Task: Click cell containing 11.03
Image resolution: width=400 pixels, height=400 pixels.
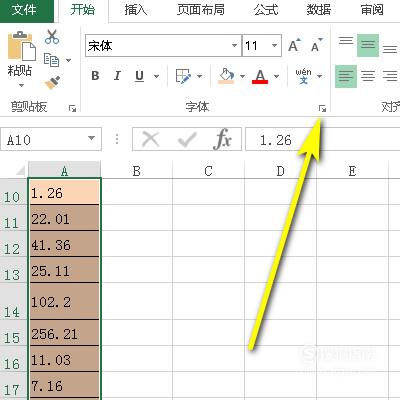Action: coord(65,359)
